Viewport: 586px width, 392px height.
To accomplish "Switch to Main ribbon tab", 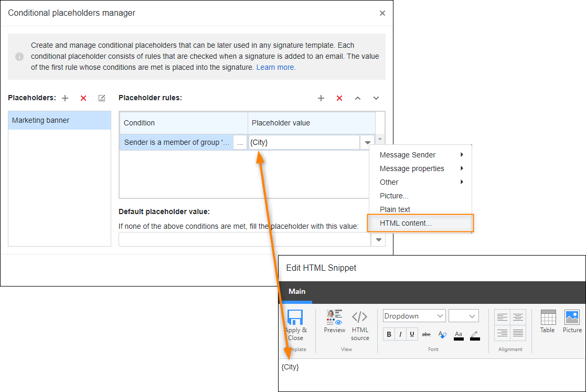I will pos(297,291).
